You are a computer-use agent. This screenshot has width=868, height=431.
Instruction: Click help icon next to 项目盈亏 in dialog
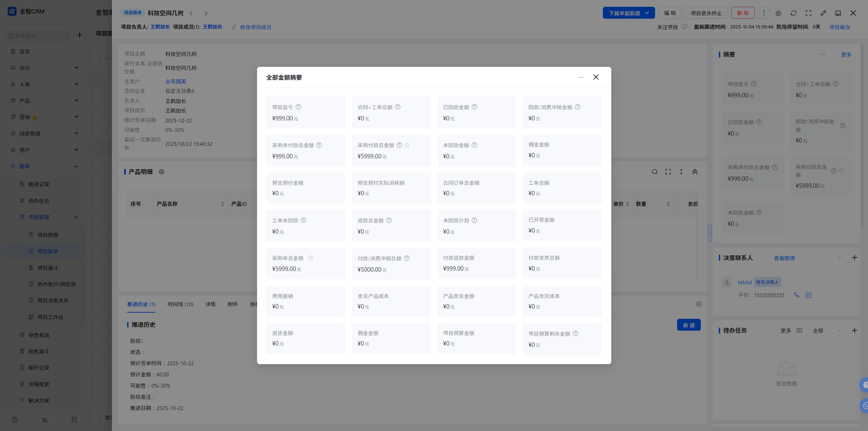click(x=298, y=107)
